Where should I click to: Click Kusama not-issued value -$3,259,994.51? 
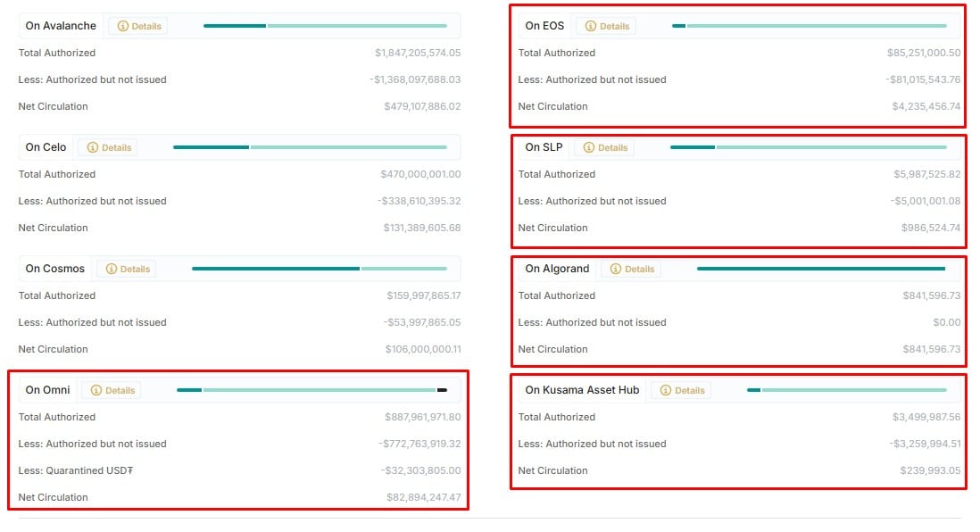pos(925,444)
